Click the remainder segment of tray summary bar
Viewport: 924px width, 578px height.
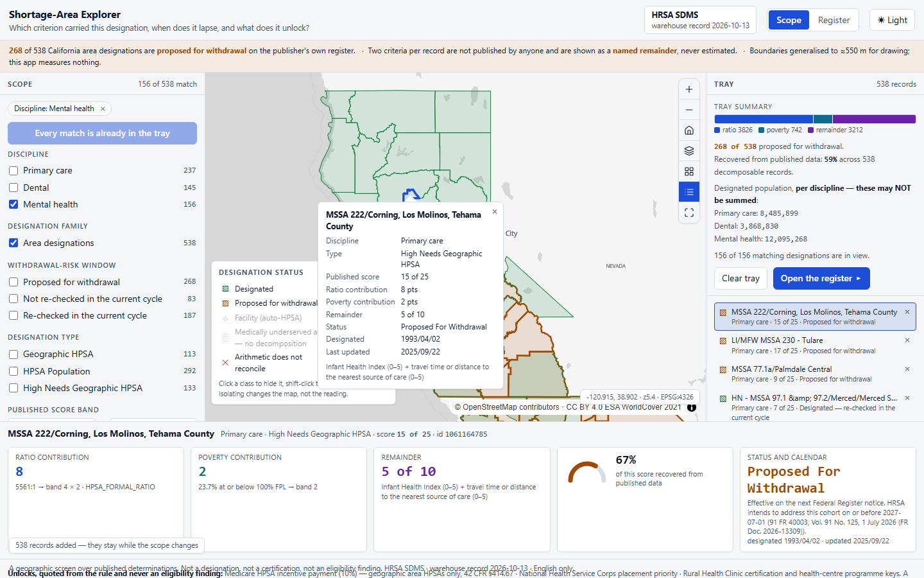pos(874,119)
